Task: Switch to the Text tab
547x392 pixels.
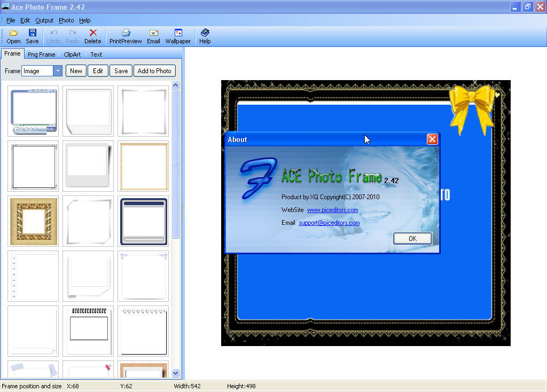Action: [x=96, y=54]
